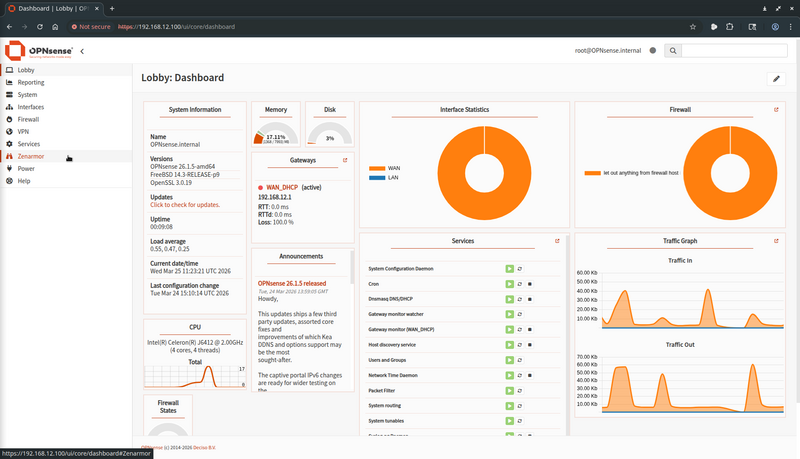Viewport: 800px width, 459px height.
Task: Expand the Services sidebar menu
Action: click(66, 144)
